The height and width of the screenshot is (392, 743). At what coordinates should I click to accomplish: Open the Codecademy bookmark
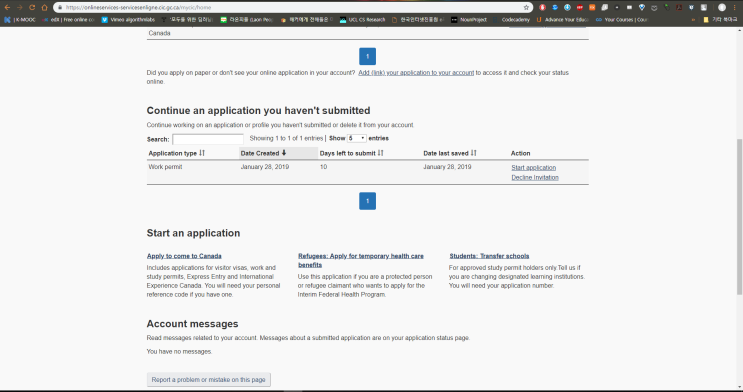(511, 20)
